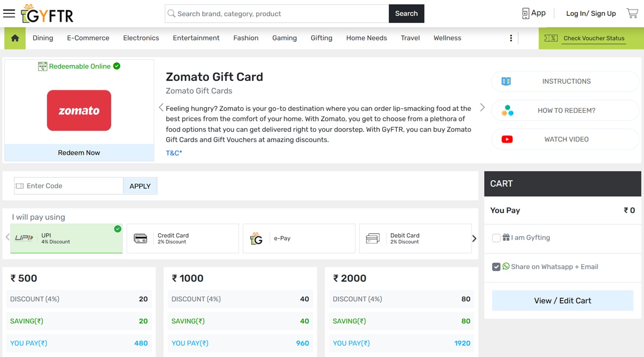Open the T&C* link
The height and width of the screenshot is (357, 644).
174,153
